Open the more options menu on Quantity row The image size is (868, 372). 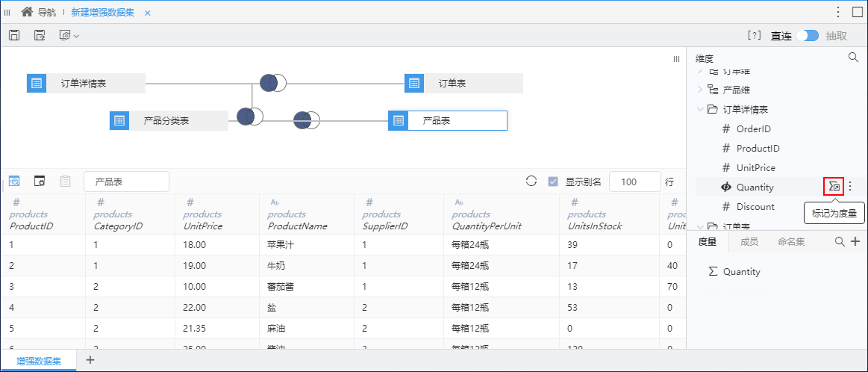[x=851, y=187]
